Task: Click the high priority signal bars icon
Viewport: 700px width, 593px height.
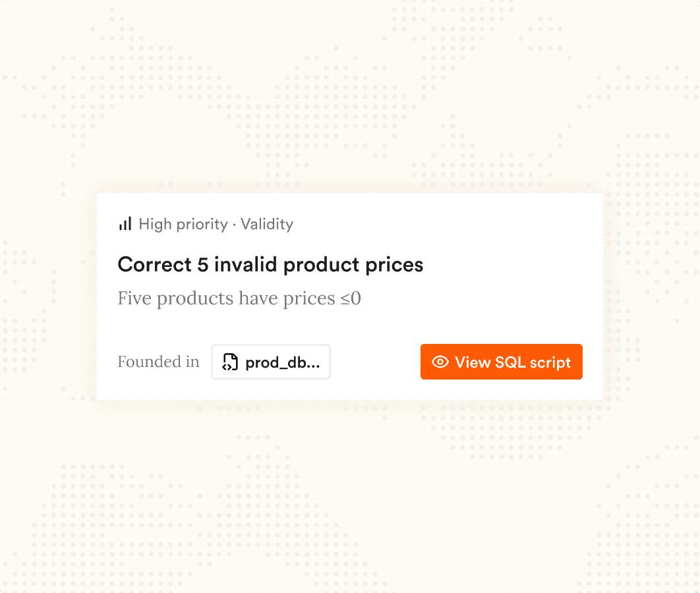Action: click(125, 224)
